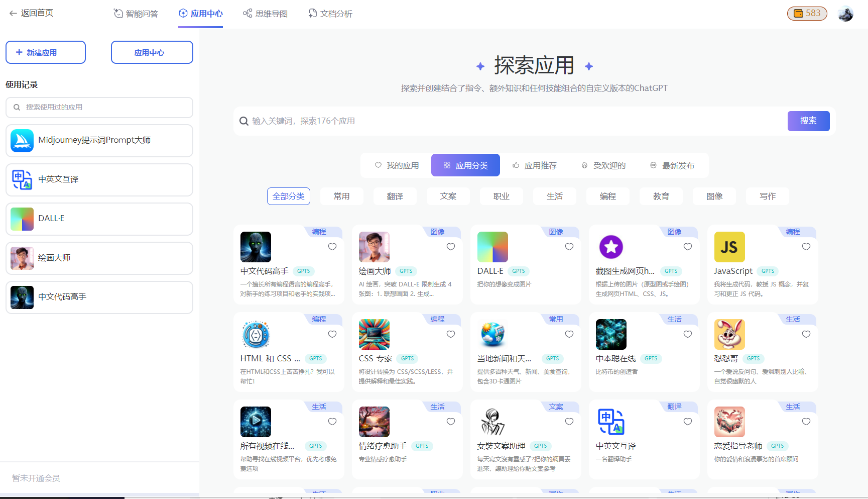Open the 中英文互译 card translate icon
Screen dimensions: 868x499
click(611, 422)
